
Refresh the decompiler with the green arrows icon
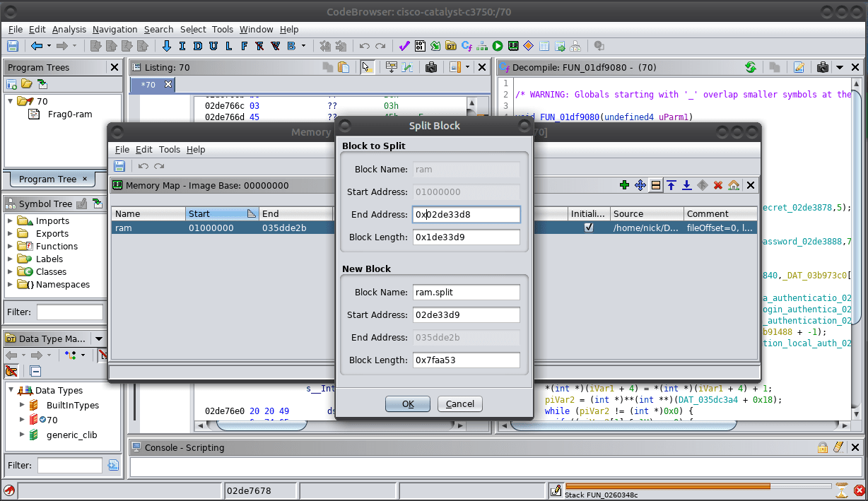point(751,67)
